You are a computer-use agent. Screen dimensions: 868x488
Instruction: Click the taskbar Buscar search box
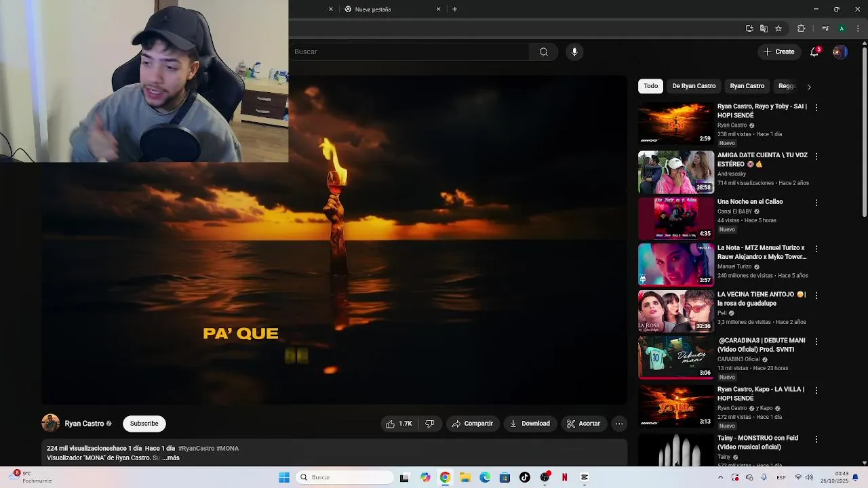point(344,477)
